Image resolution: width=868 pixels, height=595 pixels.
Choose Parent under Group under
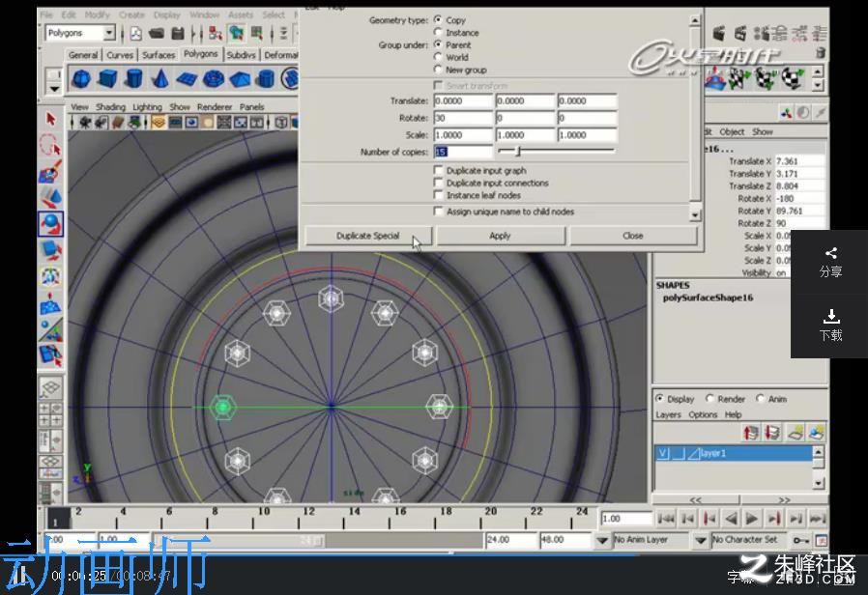(438, 44)
